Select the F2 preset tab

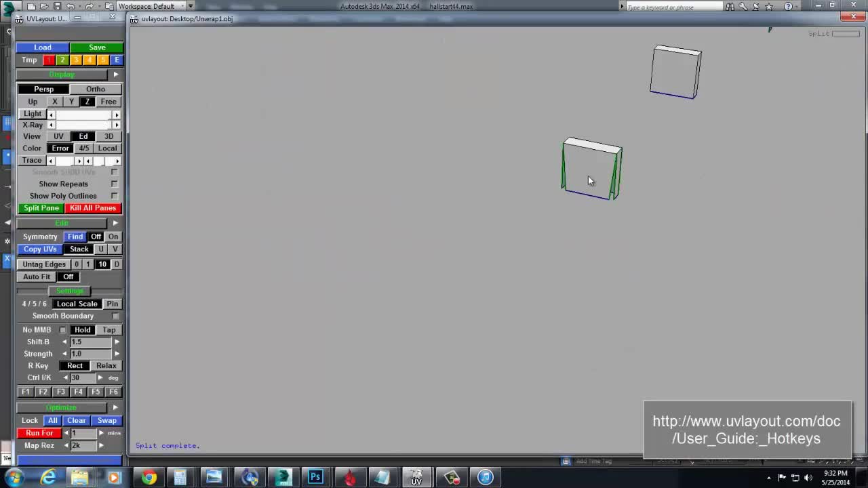click(43, 392)
